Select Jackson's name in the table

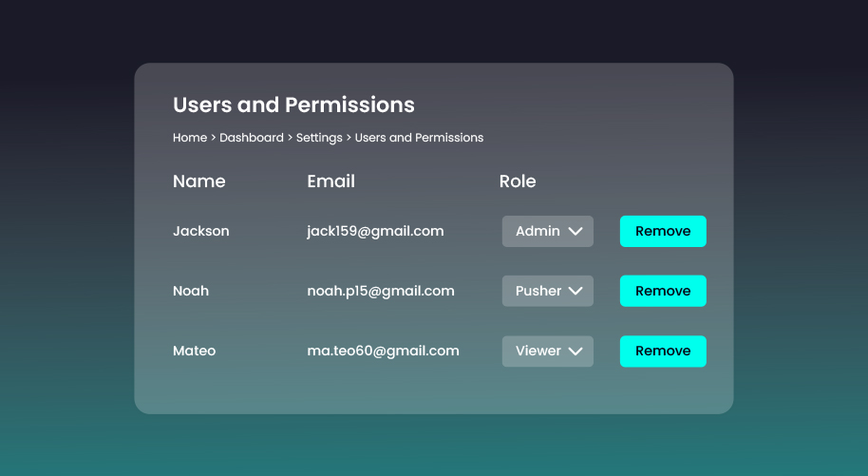tap(200, 231)
